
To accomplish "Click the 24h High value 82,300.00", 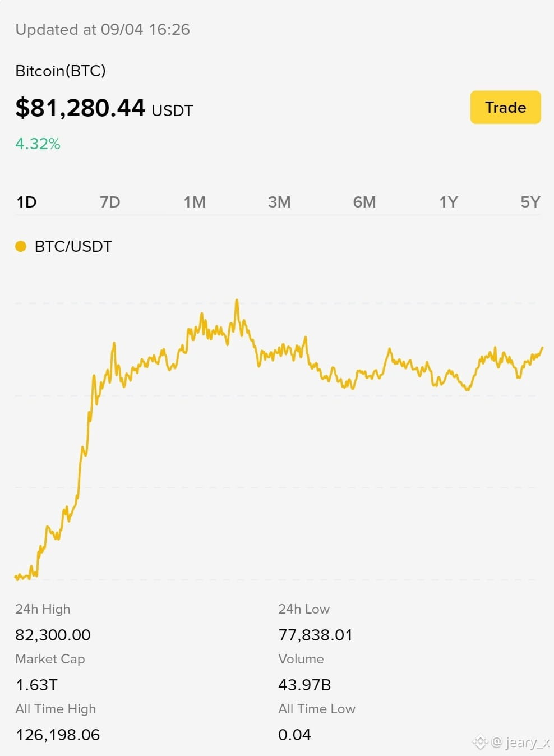I will tap(53, 635).
